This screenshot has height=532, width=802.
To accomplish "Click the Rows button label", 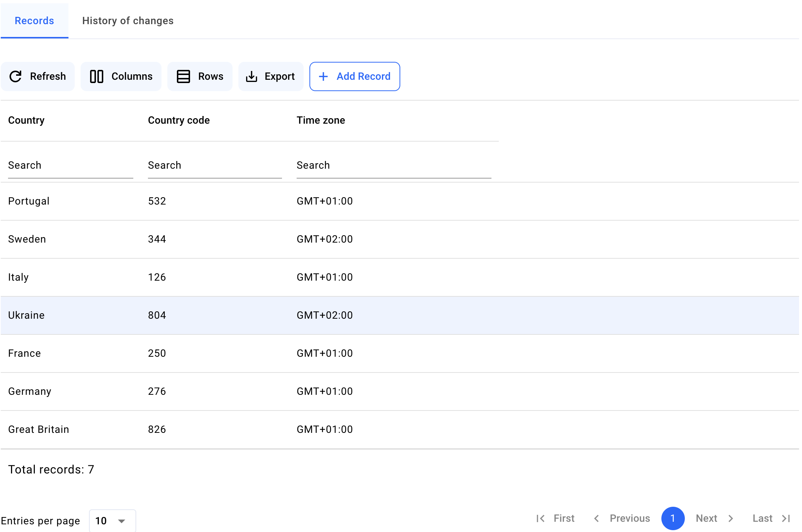I will (211, 76).
